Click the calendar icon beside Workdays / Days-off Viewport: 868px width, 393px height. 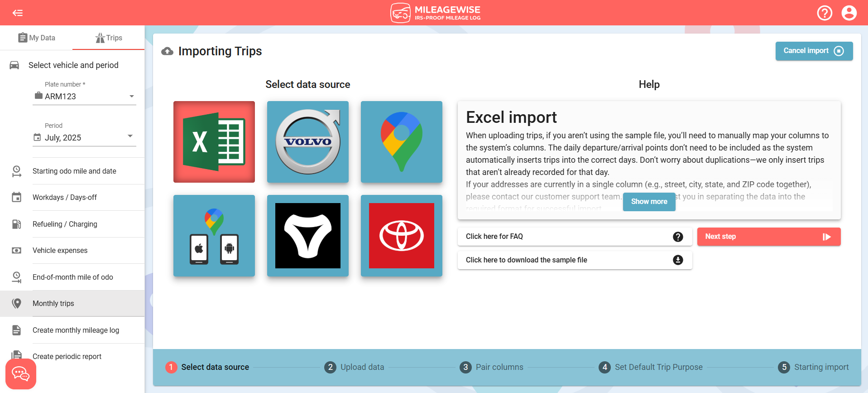coord(16,197)
